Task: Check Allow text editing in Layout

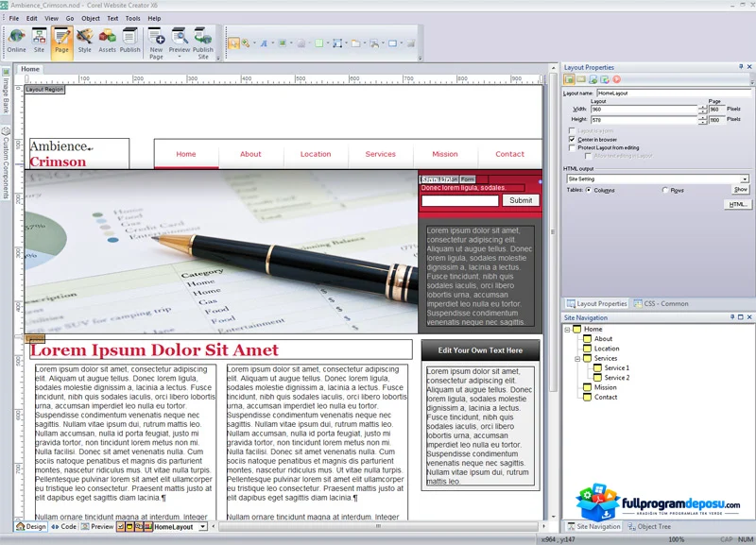Action: (588, 156)
